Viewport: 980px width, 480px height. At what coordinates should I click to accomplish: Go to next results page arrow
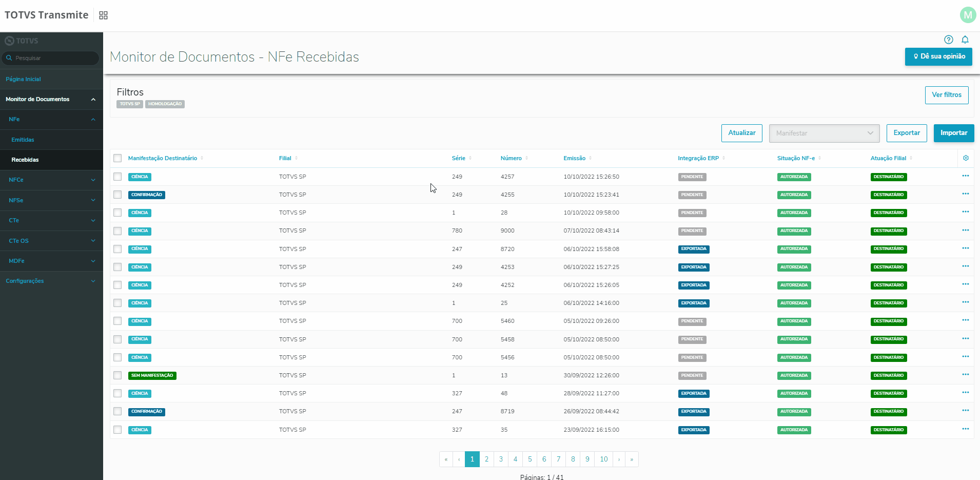619,459
